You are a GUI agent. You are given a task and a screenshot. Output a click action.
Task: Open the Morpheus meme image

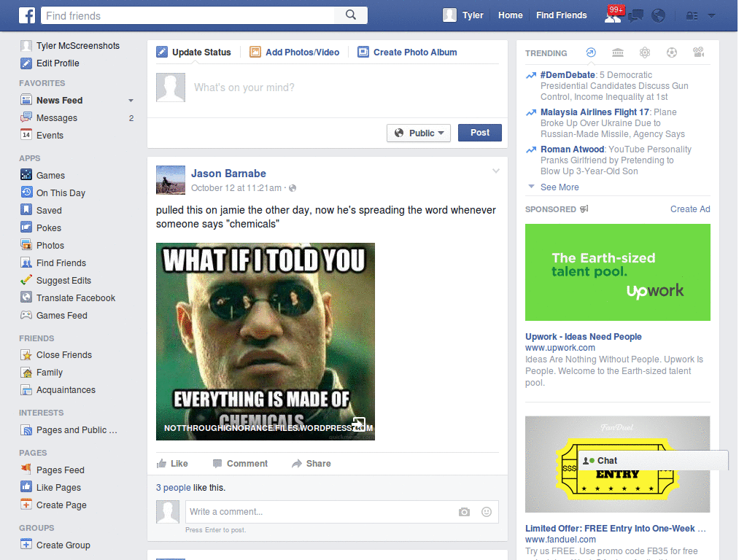pos(266,341)
